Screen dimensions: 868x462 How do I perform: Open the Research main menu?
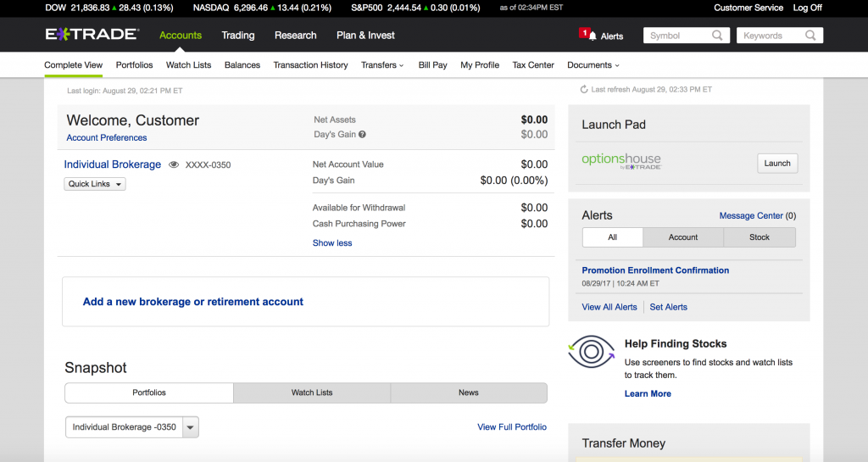click(x=296, y=36)
